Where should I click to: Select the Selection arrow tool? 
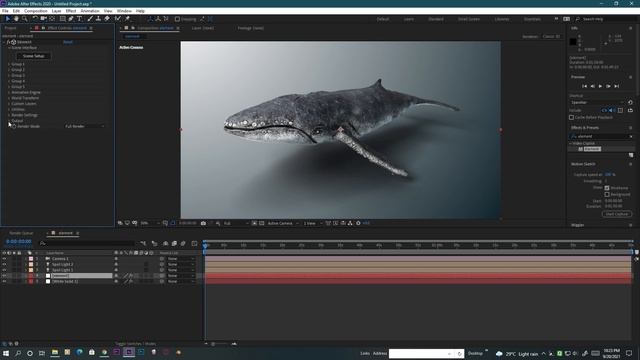(x=7, y=19)
